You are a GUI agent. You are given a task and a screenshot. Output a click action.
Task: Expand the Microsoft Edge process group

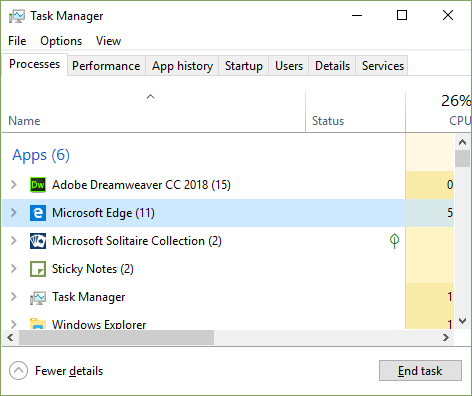point(14,212)
